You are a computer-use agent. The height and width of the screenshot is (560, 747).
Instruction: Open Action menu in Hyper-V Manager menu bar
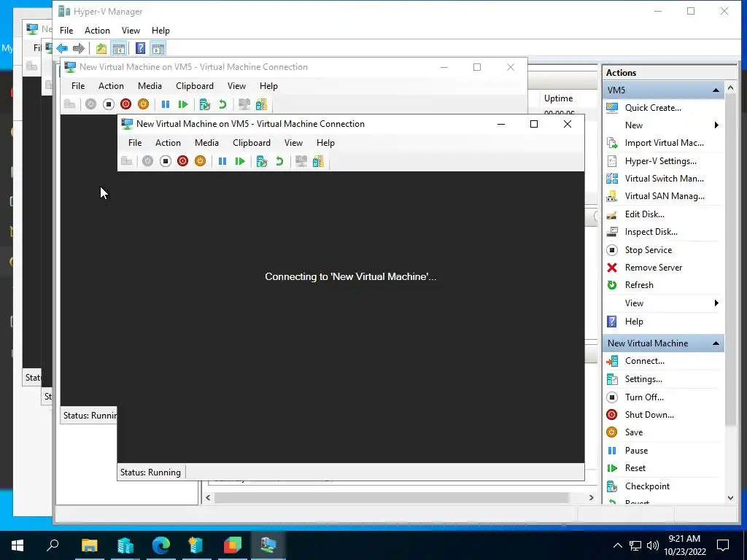point(97,31)
